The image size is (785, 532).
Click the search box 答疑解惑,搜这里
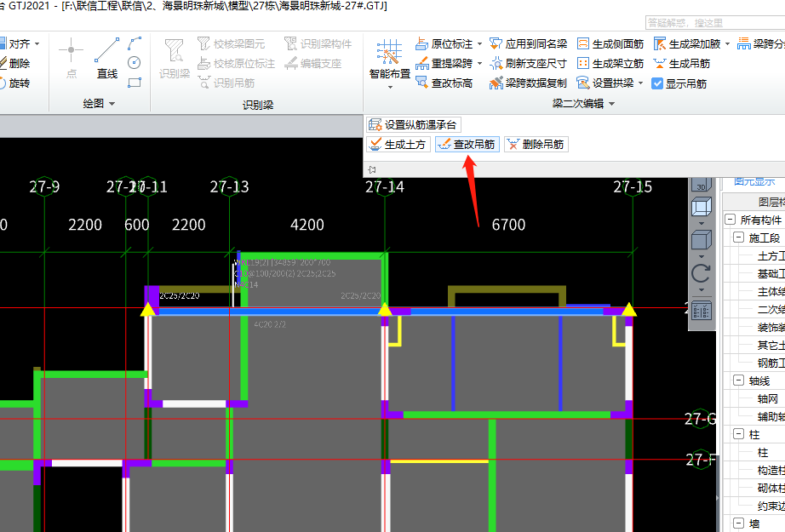tap(715, 22)
